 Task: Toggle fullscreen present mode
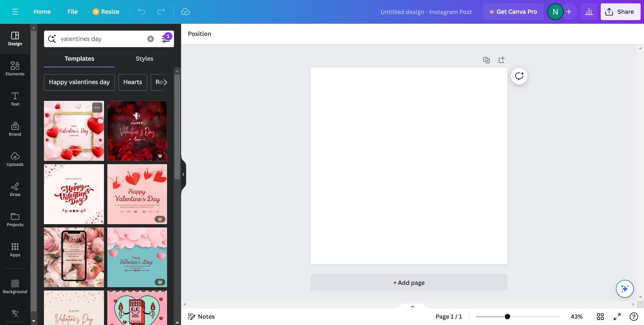(x=617, y=317)
